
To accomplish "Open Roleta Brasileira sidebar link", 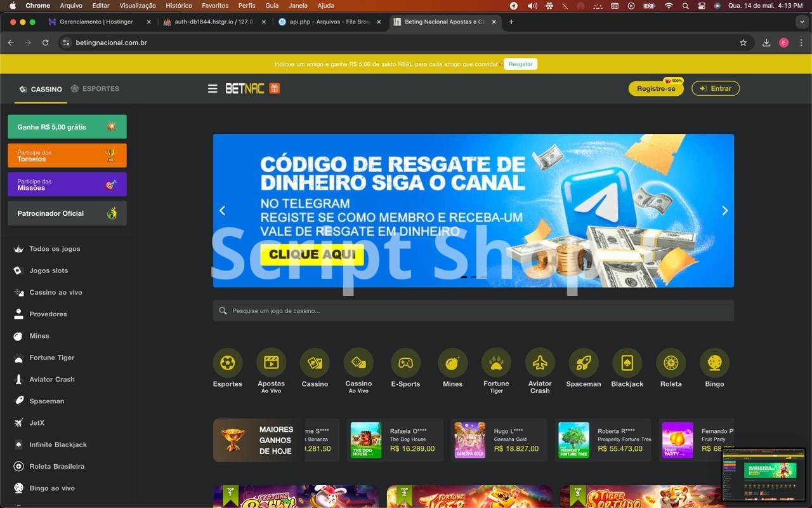I will click(x=56, y=466).
